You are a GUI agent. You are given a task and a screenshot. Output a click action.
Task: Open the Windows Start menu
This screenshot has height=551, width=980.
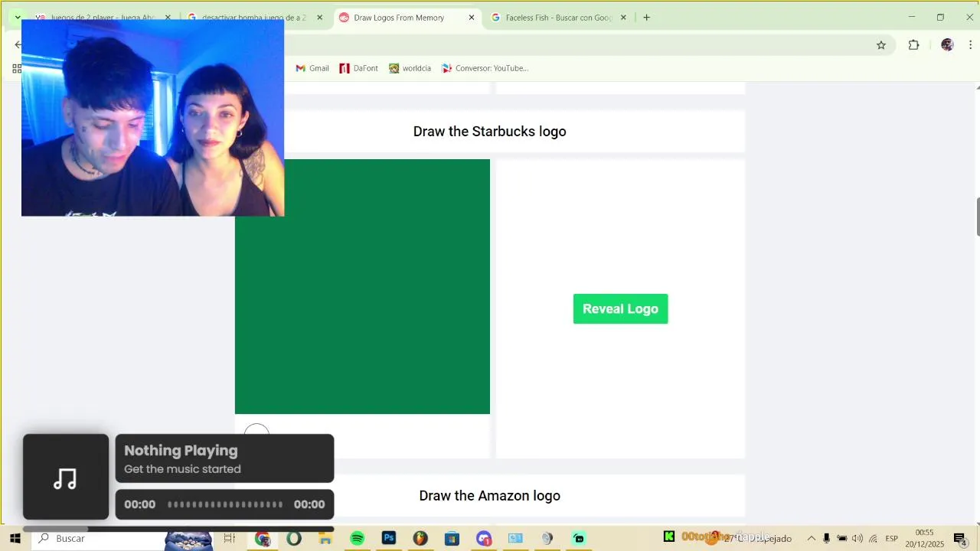click(x=15, y=539)
